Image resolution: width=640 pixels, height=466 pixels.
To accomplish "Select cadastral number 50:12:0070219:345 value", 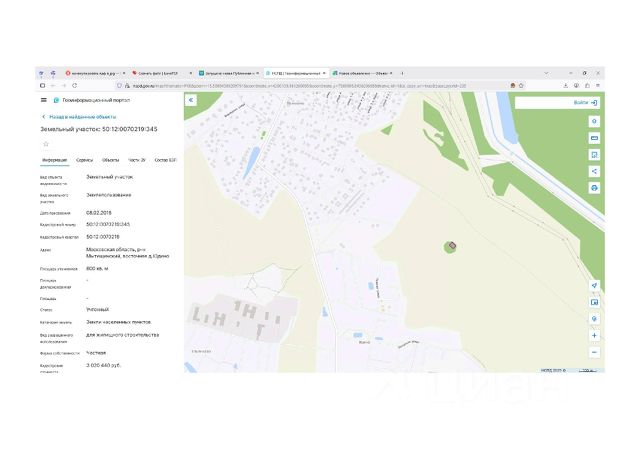I will click(x=108, y=224).
